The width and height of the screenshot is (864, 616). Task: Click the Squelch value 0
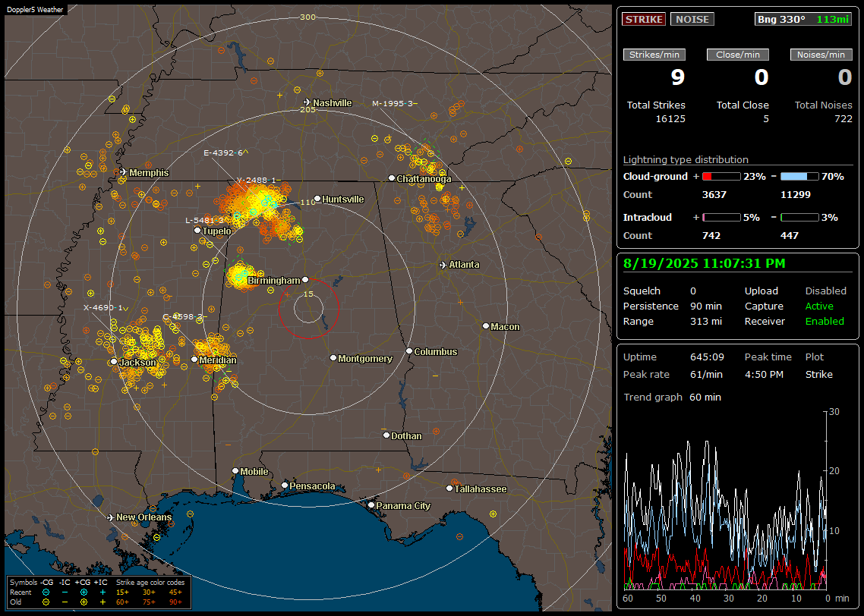pos(693,291)
